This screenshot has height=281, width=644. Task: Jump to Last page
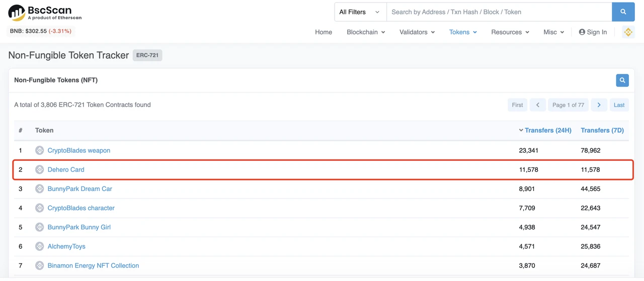pos(619,105)
